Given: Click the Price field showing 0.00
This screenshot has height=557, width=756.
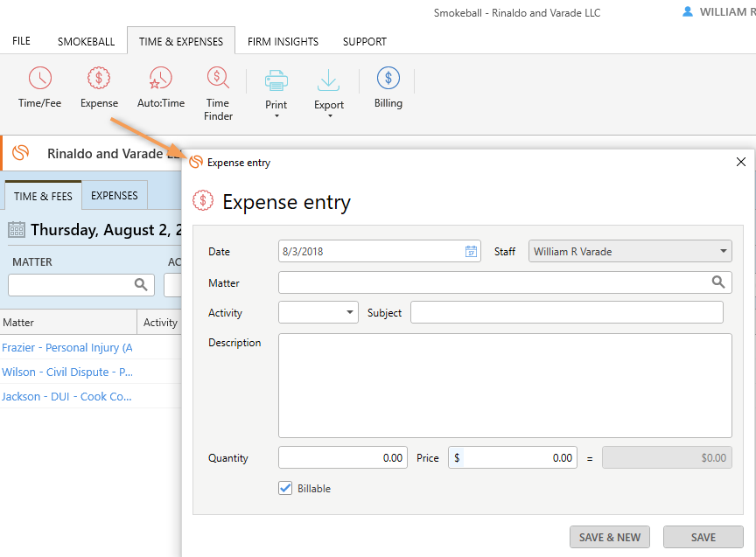Looking at the screenshot, I should point(513,457).
